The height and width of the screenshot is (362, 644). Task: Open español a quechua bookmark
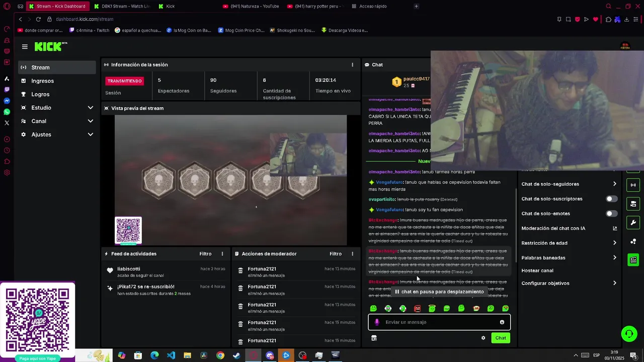click(138, 30)
